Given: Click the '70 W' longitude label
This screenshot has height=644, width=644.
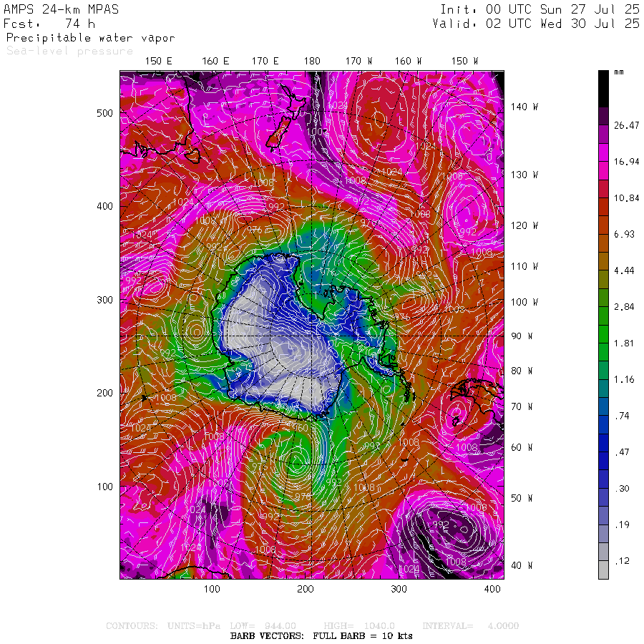Looking at the screenshot, I should 522,406.
